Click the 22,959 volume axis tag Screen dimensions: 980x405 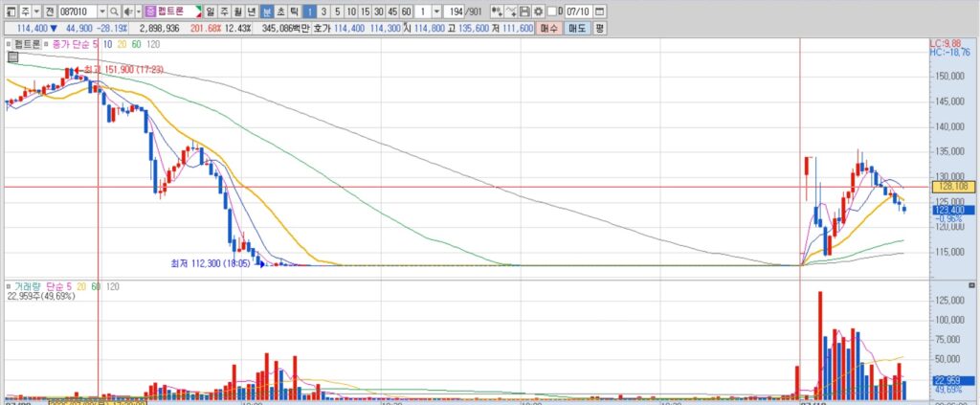point(952,380)
